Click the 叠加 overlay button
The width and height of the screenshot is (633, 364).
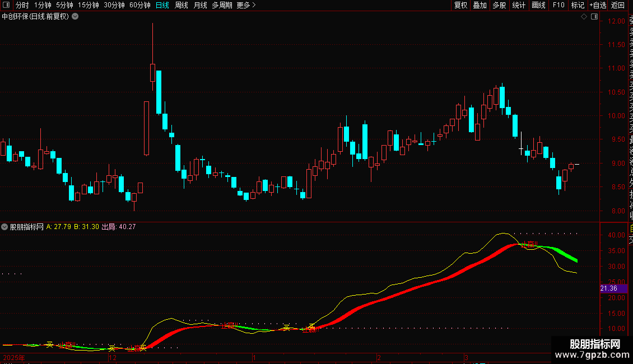coord(480,5)
